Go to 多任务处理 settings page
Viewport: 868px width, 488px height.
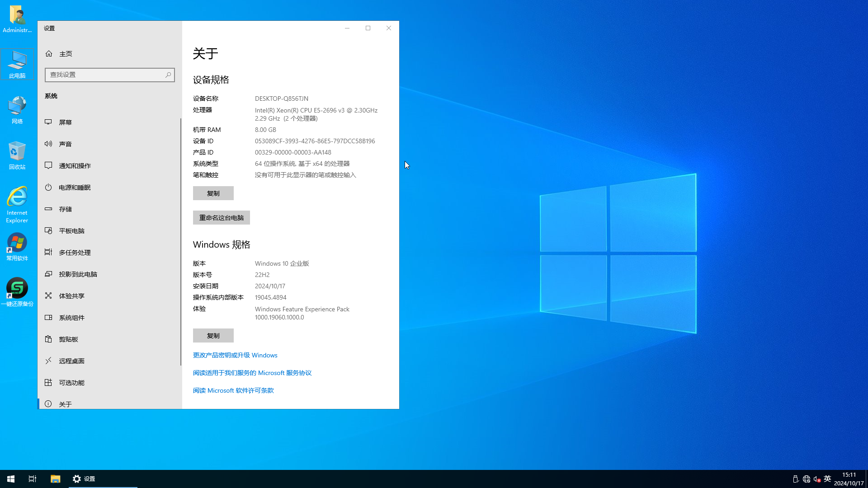pyautogui.click(x=109, y=252)
